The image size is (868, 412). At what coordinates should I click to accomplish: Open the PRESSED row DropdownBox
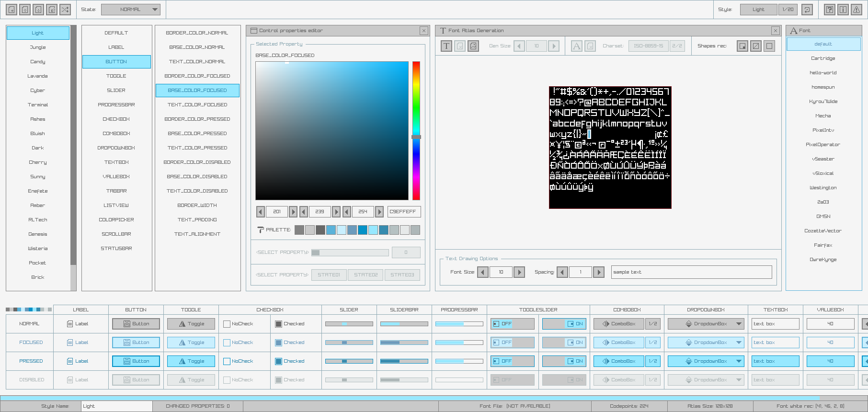coord(706,361)
